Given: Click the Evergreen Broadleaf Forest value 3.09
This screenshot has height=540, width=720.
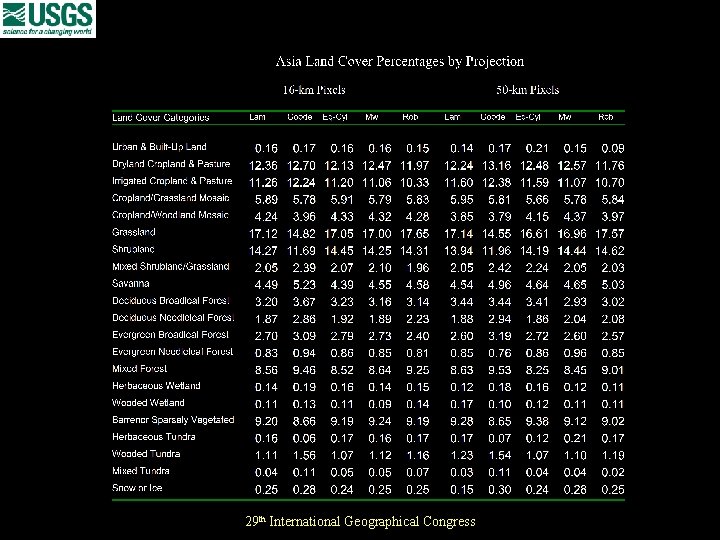Looking at the screenshot, I should 304,336.
